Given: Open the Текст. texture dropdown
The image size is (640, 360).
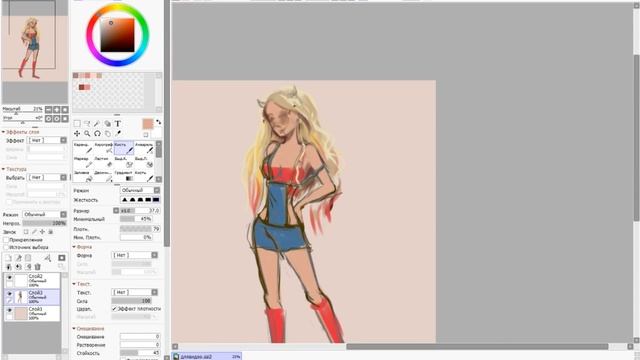Looking at the screenshot, I should 135,292.
